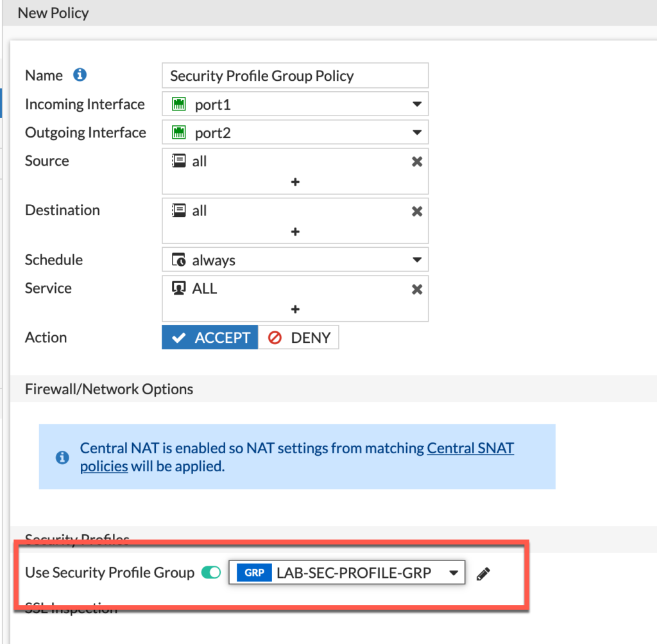Edit the policy Name field
This screenshot has height=644, width=657.
coord(295,76)
